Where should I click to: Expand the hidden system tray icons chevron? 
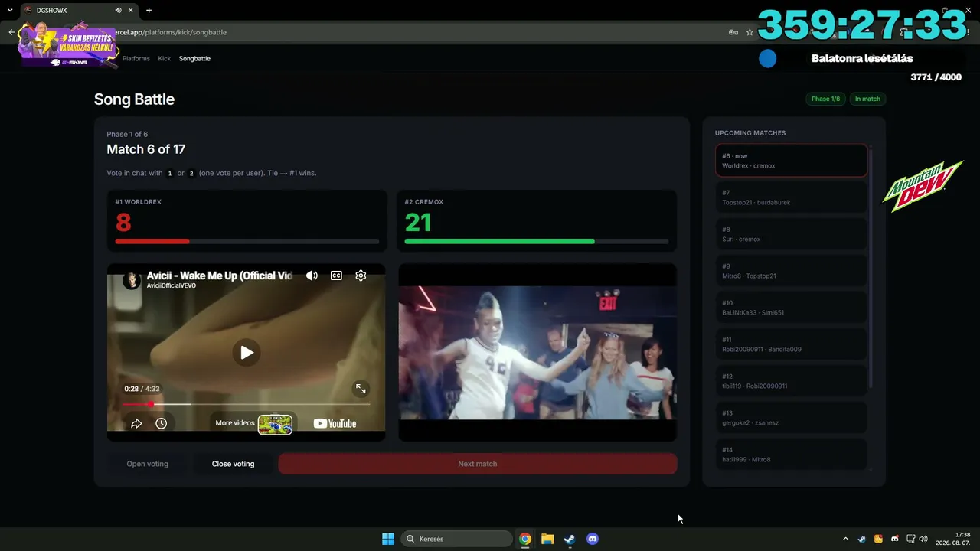point(845,539)
